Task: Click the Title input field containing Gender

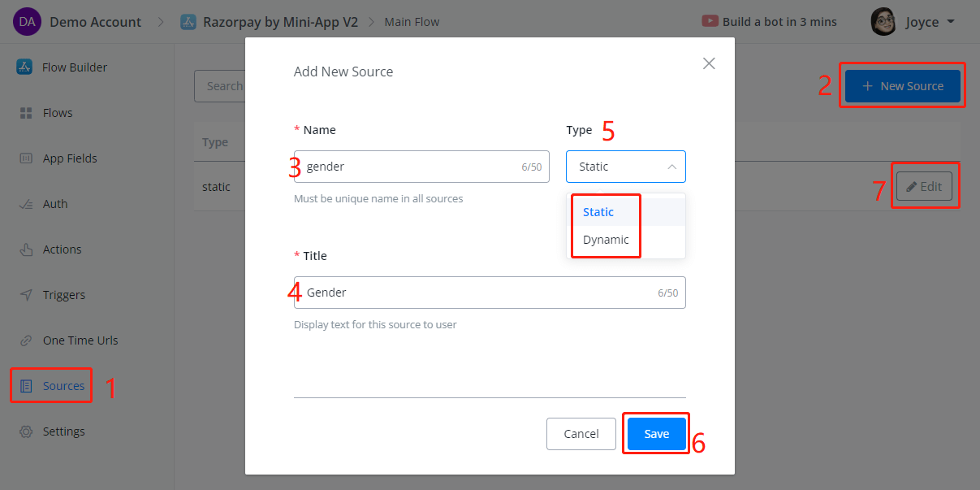Action: point(479,293)
